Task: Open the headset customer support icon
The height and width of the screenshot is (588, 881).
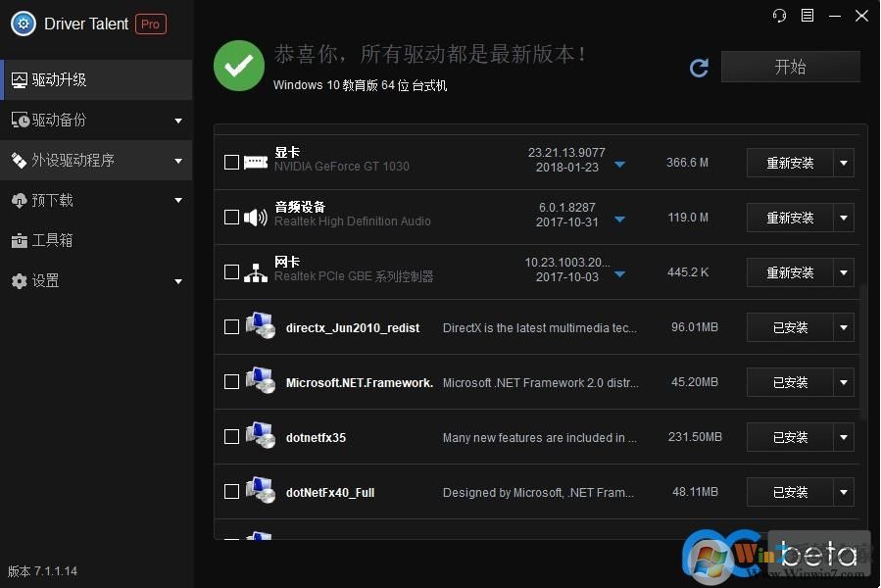Action: click(779, 16)
